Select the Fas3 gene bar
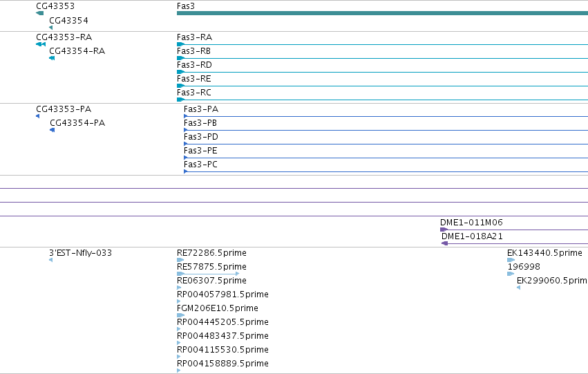 (382, 13)
